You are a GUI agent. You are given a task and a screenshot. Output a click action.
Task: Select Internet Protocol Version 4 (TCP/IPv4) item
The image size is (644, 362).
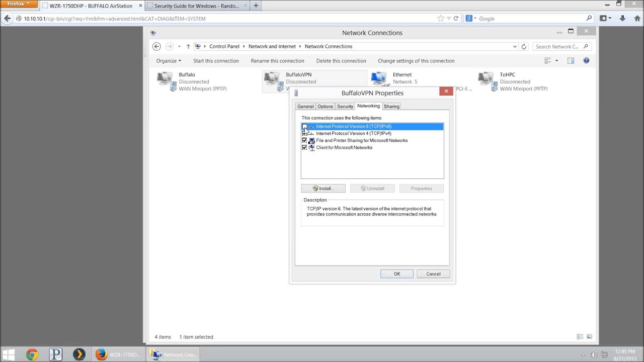click(x=353, y=134)
